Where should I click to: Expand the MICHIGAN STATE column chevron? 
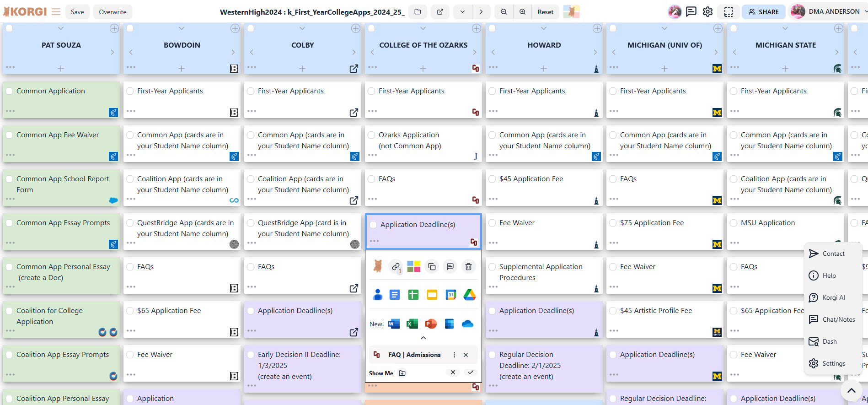[785, 28]
